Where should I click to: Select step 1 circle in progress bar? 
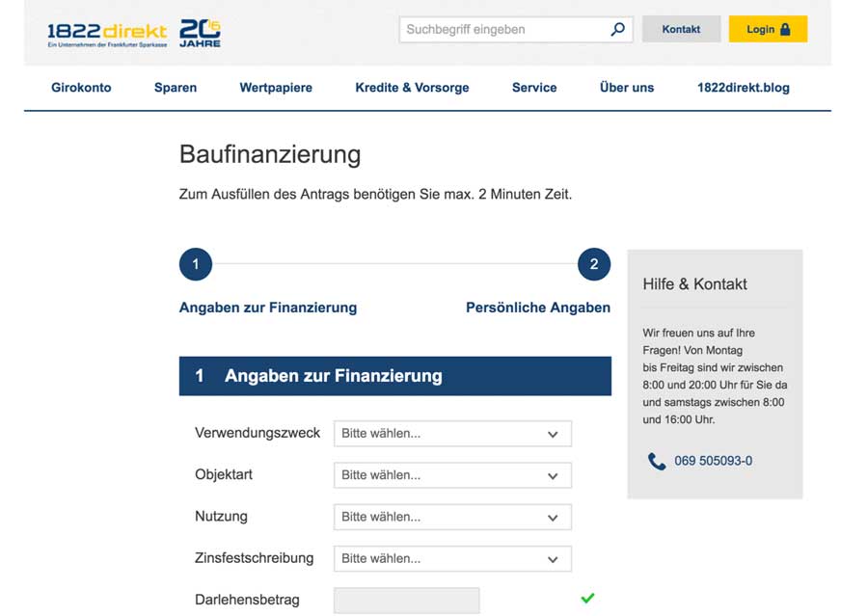(x=196, y=264)
